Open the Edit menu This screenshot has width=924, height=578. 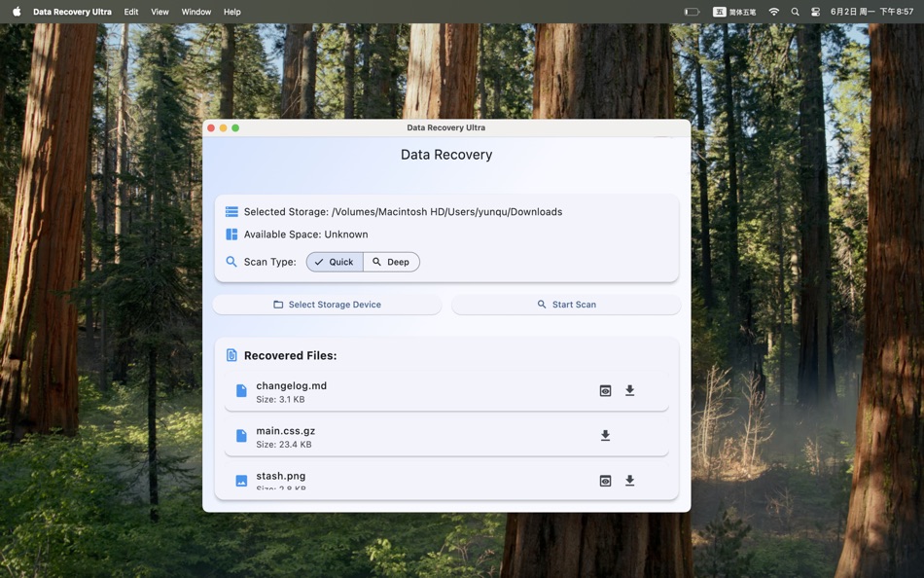pos(131,12)
